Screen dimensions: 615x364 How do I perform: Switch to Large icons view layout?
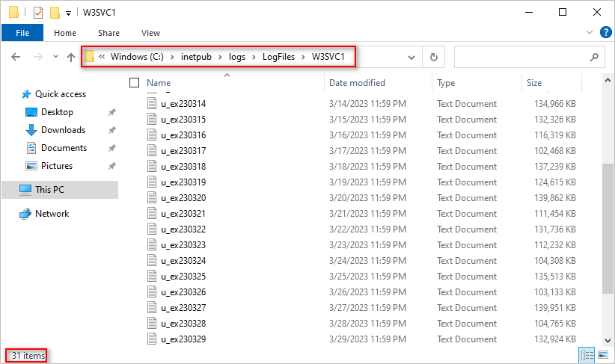[x=603, y=355]
